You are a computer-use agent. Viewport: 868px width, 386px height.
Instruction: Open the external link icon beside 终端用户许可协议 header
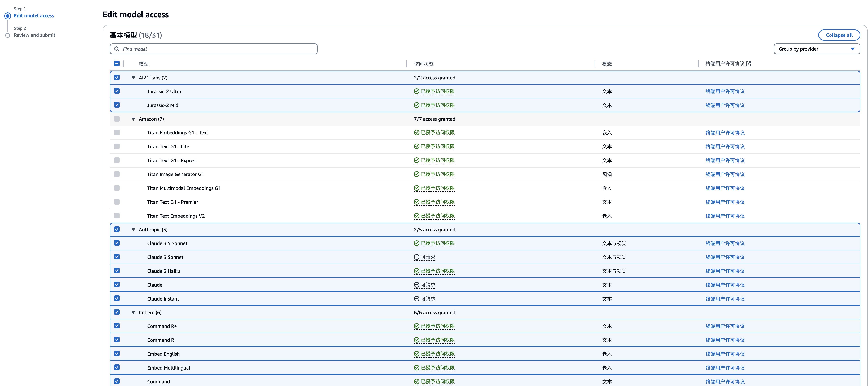[748, 64]
